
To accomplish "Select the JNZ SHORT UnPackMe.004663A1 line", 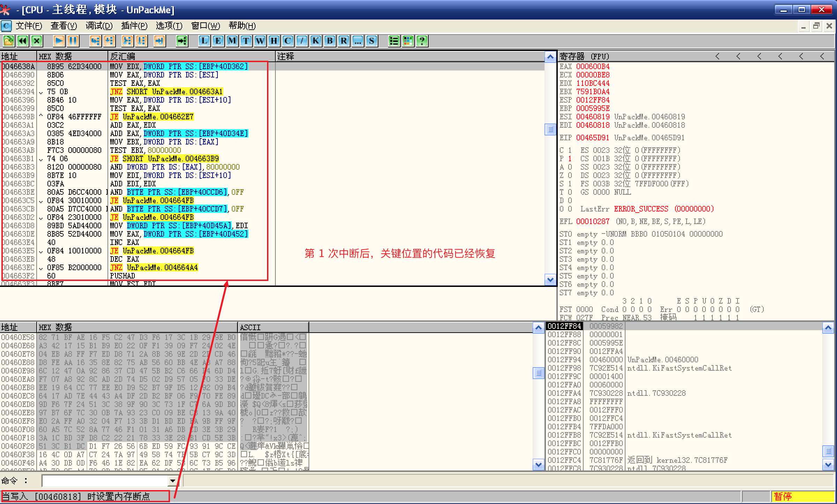I will click(166, 92).
